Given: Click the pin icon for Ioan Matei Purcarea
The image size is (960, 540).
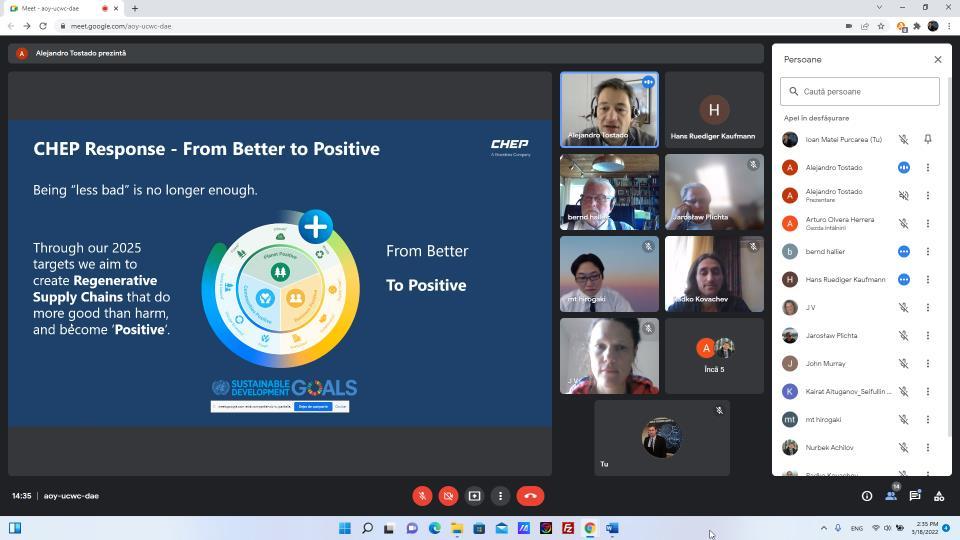Looking at the screenshot, I should point(928,140).
